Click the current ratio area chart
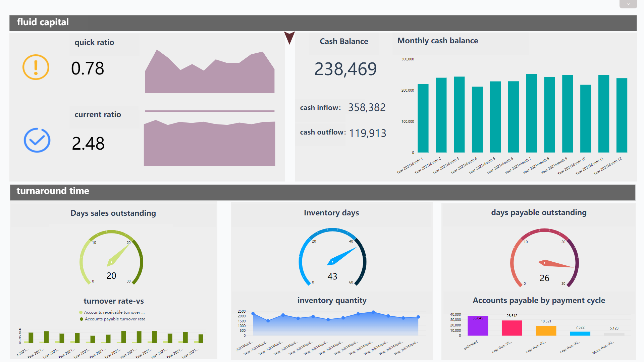The height and width of the screenshot is (362, 644). [x=210, y=143]
